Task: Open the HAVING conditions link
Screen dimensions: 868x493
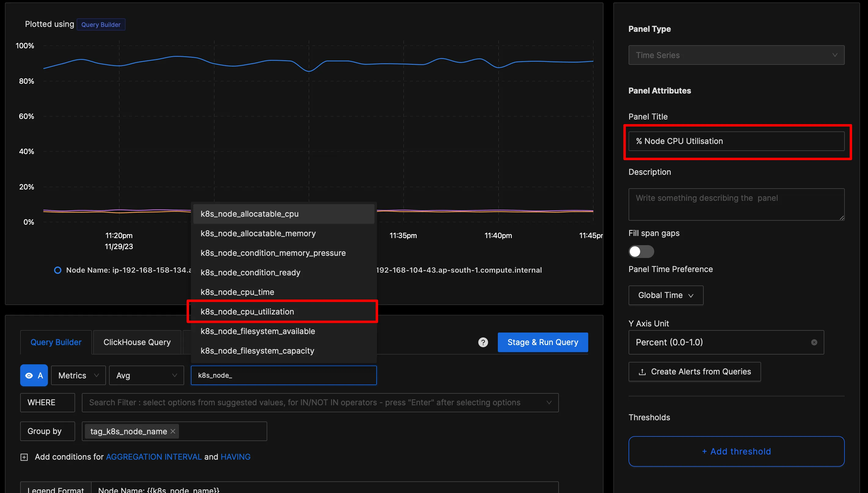Action: 235,457
